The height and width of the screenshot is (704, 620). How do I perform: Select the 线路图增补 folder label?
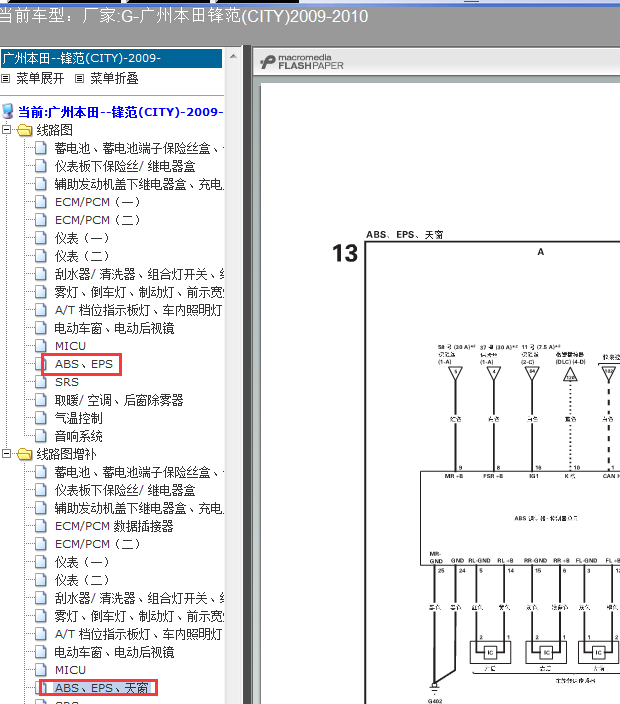pyautogui.click(x=66, y=454)
